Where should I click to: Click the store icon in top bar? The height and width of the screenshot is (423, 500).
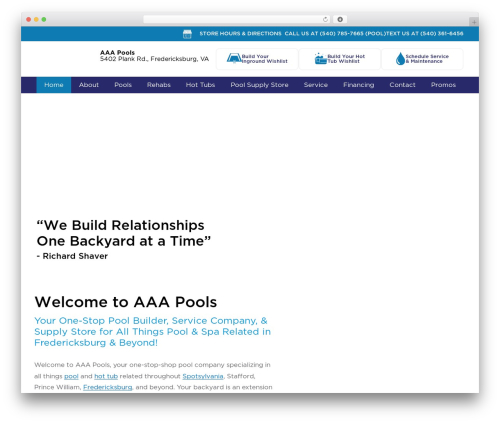[187, 34]
